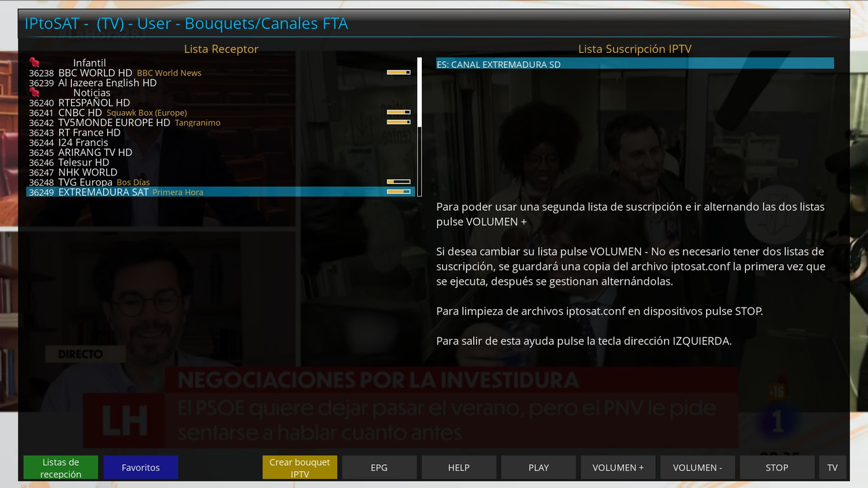
Task: Select channel 36239 Al Jazeera English HD
Action: coord(220,83)
